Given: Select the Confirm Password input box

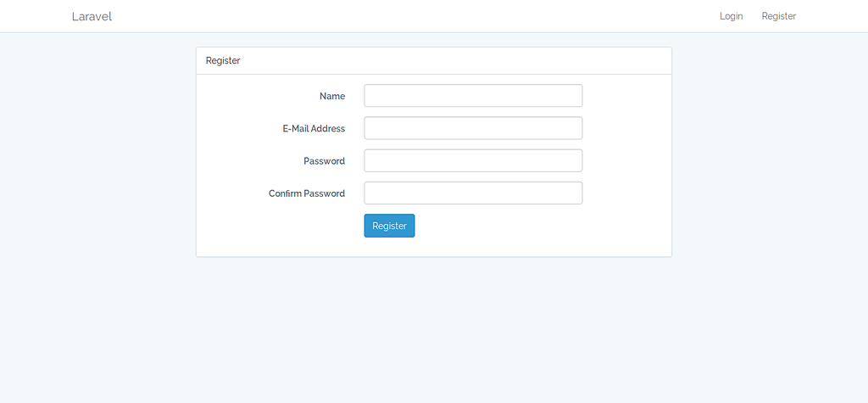Looking at the screenshot, I should point(473,193).
